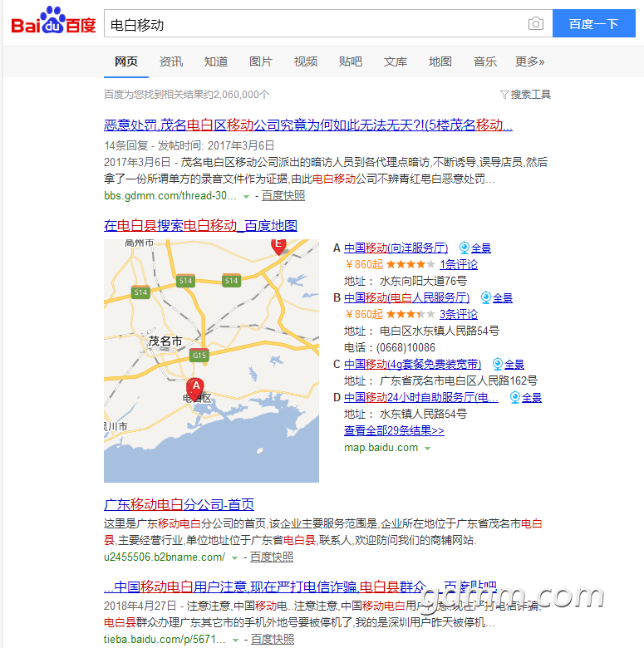Switch to the 音乐 tab
This screenshot has width=644, height=648.
pos(484,62)
